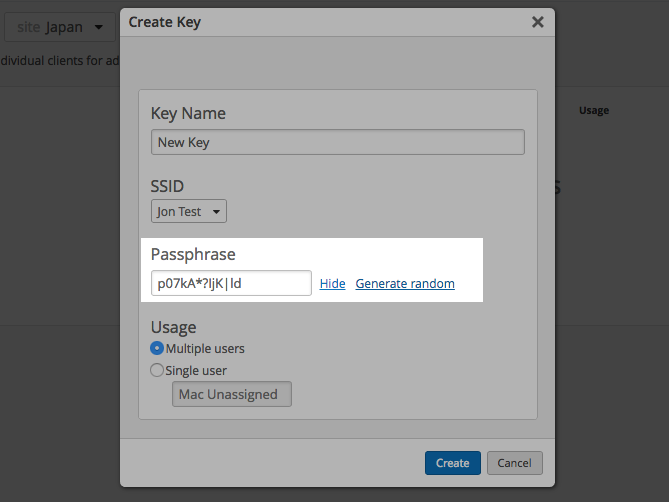Click the Generate random link

click(405, 284)
